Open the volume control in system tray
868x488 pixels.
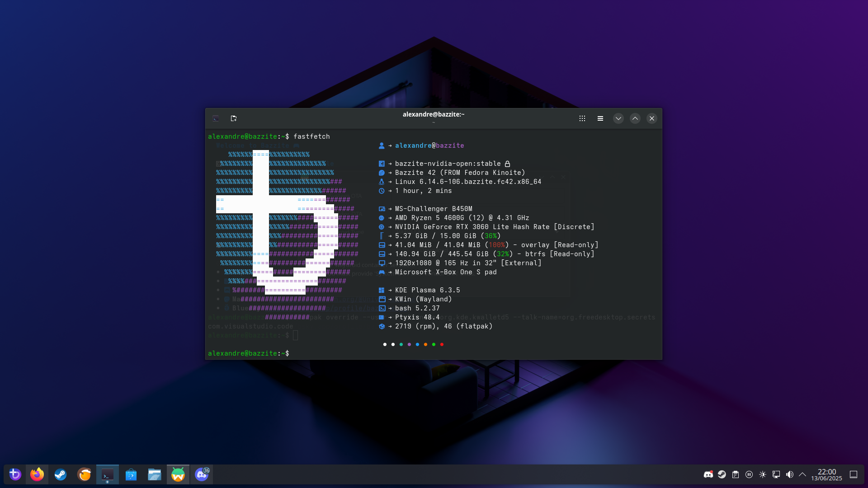789,474
